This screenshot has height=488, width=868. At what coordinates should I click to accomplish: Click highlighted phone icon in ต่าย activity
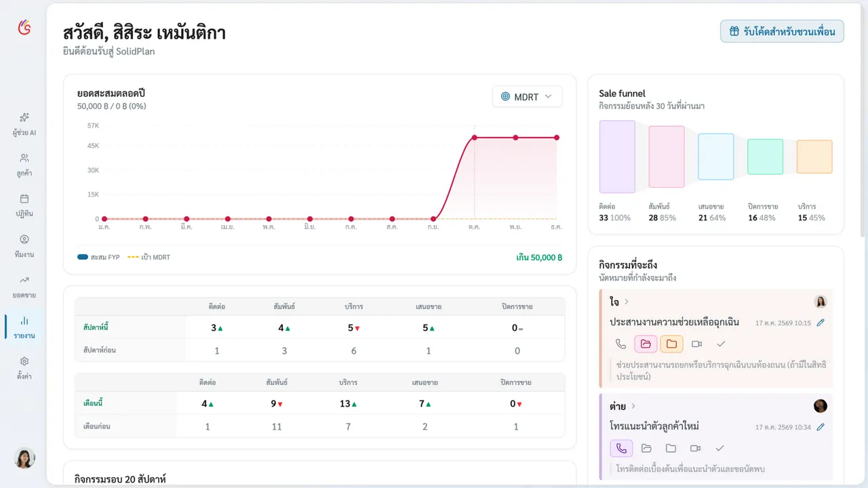pos(621,449)
